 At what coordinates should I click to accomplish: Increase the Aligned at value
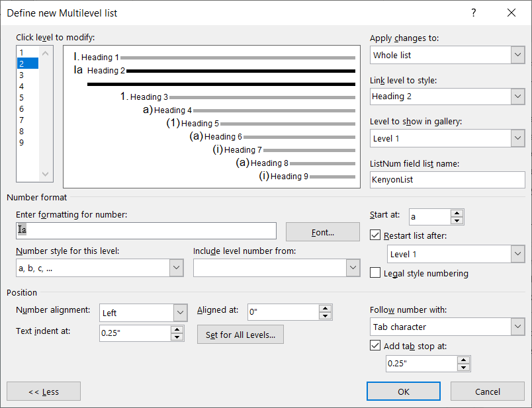click(326, 308)
